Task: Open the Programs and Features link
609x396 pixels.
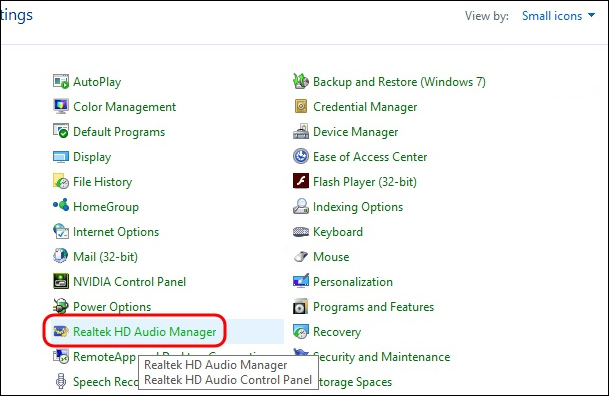Action: pyautogui.click(x=373, y=307)
